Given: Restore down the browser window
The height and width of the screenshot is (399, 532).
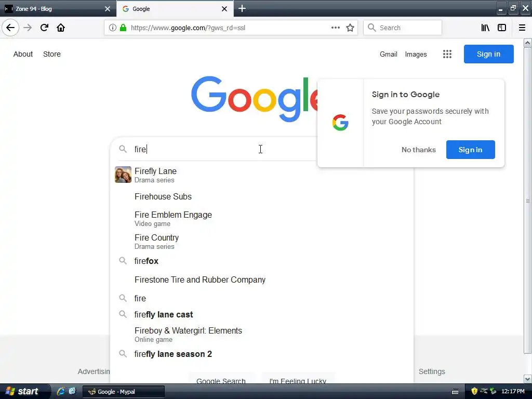Looking at the screenshot, I should pyautogui.click(x=513, y=8).
